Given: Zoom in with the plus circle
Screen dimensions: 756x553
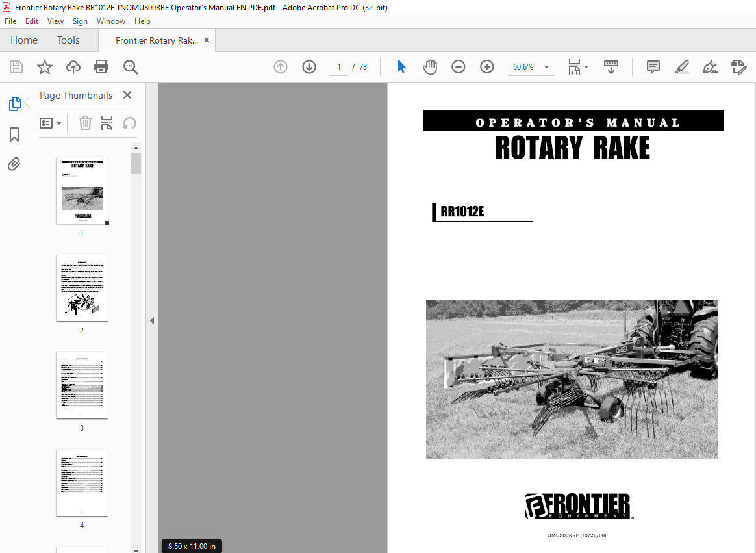Looking at the screenshot, I should 487,67.
